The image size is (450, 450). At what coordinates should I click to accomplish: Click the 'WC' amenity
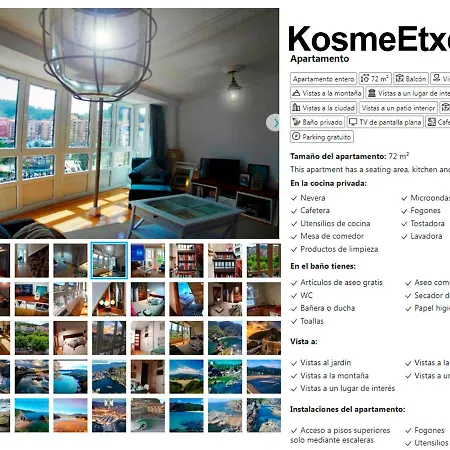306,295
